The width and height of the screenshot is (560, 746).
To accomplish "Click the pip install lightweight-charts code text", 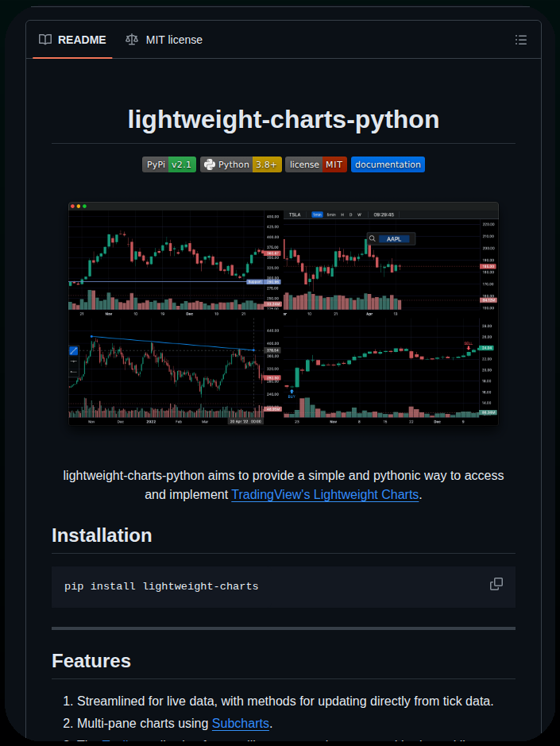I will coord(161,586).
